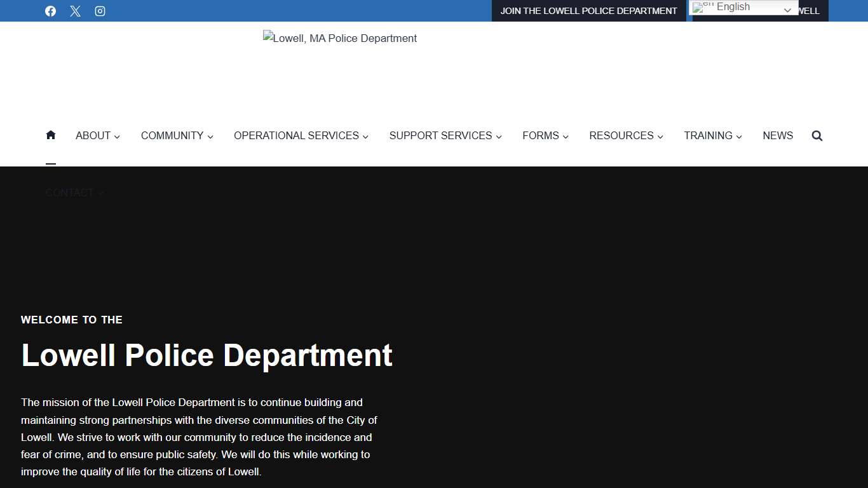Click the English flag icon
Screen dimensions: 868x488
click(x=700, y=8)
